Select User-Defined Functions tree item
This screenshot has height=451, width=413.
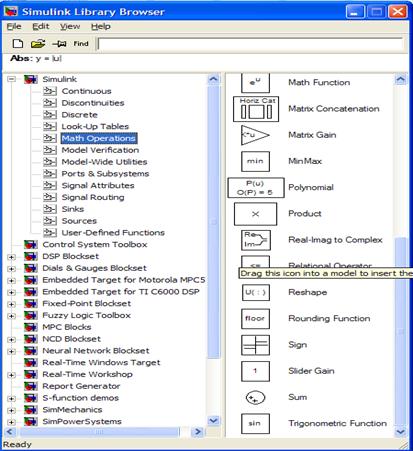click(113, 233)
